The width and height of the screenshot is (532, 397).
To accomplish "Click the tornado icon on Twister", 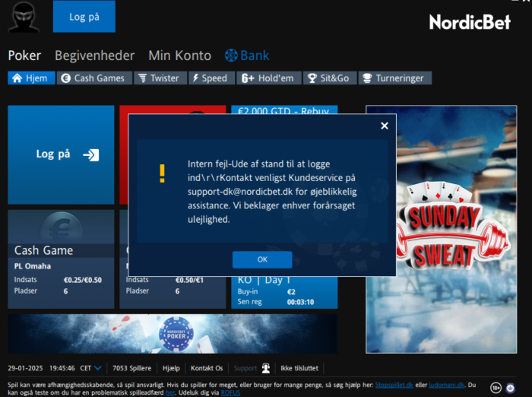I will click(x=143, y=78).
